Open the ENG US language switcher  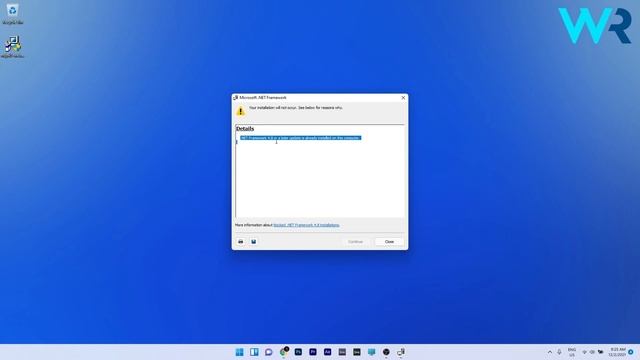(572, 352)
